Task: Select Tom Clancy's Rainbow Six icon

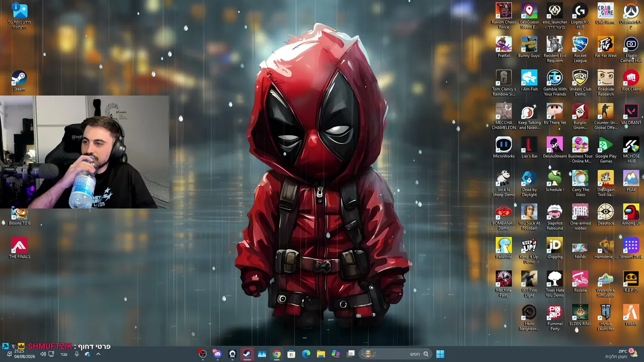Action: [504, 83]
